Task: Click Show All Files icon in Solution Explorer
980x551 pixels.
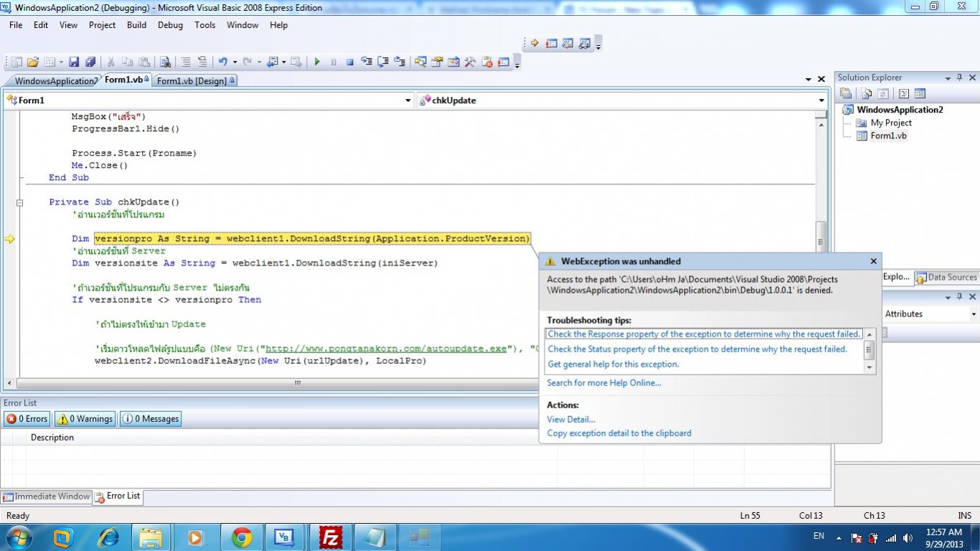Action: (867, 93)
